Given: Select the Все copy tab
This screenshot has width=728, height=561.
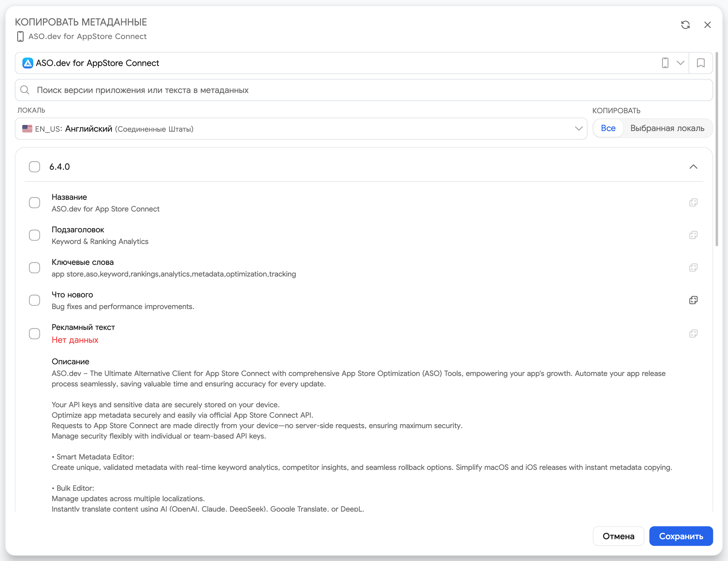Looking at the screenshot, I should (608, 128).
